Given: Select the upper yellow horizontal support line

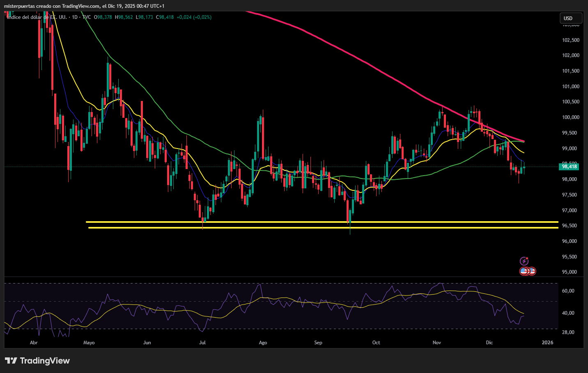Looking at the screenshot, I should point(322,222).
